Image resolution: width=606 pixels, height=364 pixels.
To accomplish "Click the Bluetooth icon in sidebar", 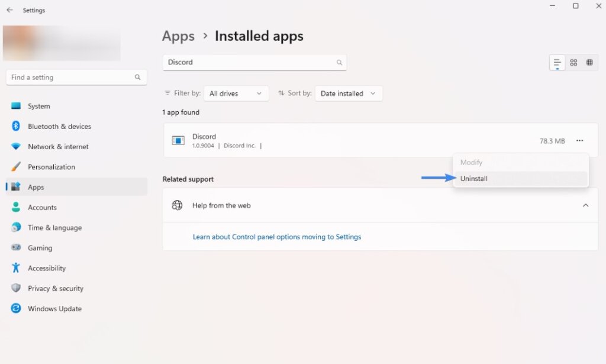I will pos(16,126).
